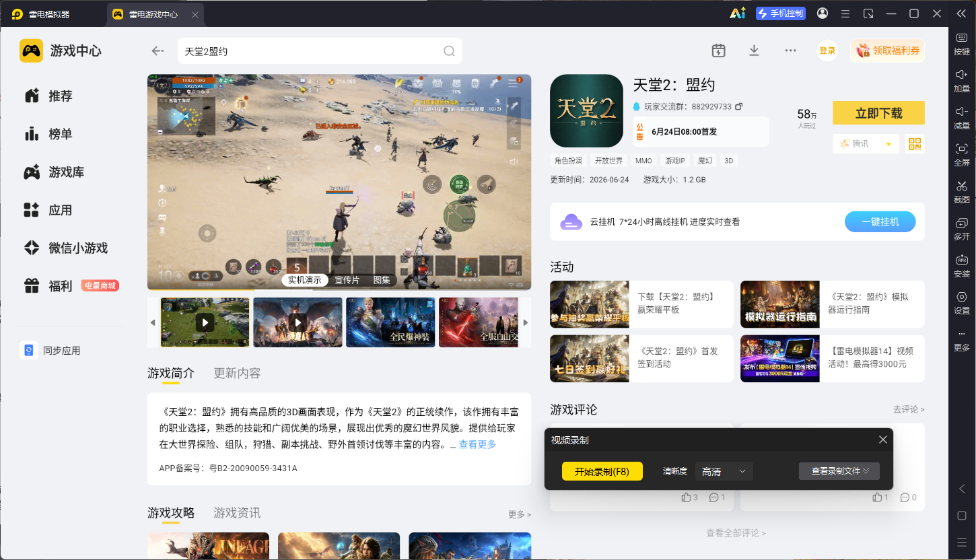Lower volume with 减量 icon
Image resolution: width=976 pixels, height=560 pixels.
click(x=962, y=117)
